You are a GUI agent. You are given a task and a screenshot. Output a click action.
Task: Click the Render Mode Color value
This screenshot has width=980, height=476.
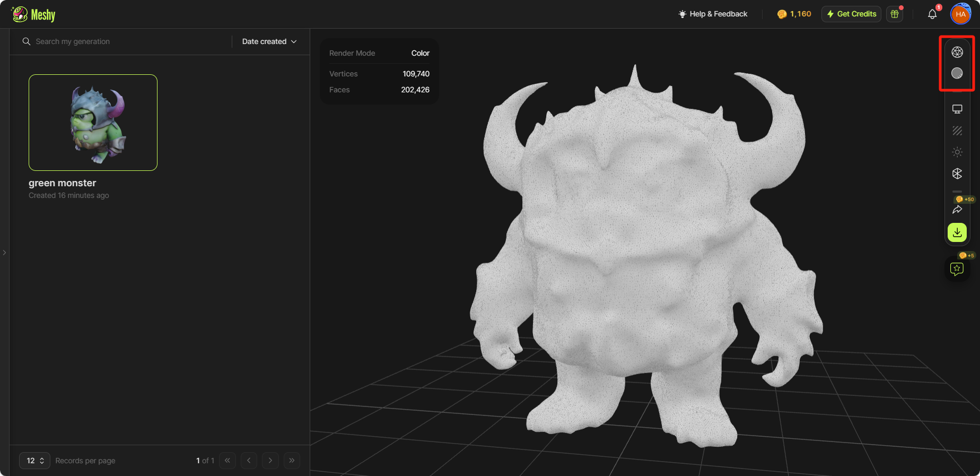421,53
